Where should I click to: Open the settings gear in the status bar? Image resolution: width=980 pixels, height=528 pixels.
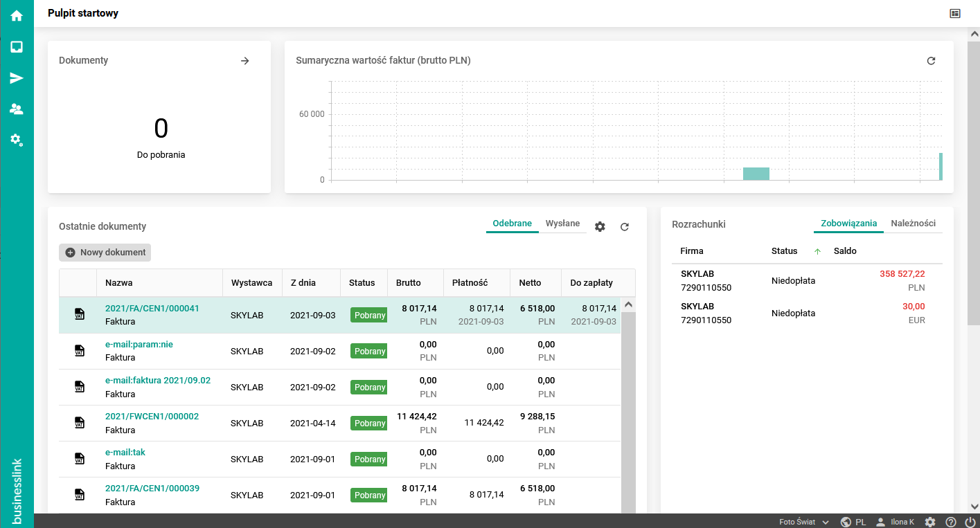coord(930,522)
